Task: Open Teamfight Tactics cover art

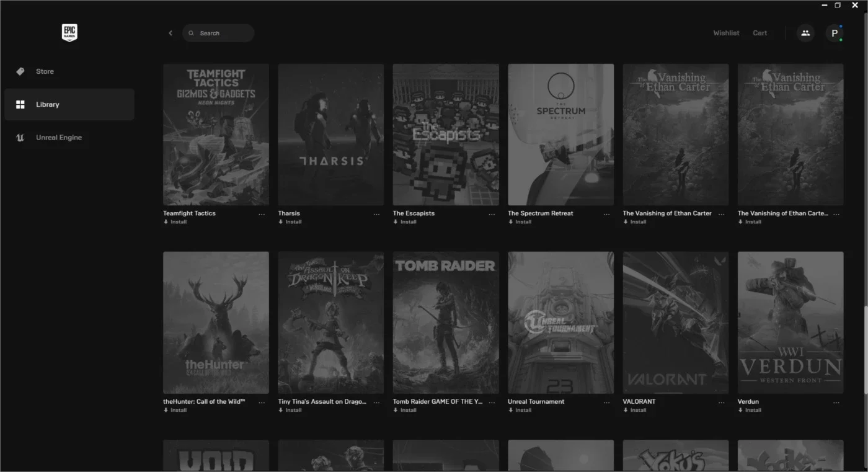Action: click(216, 135)
